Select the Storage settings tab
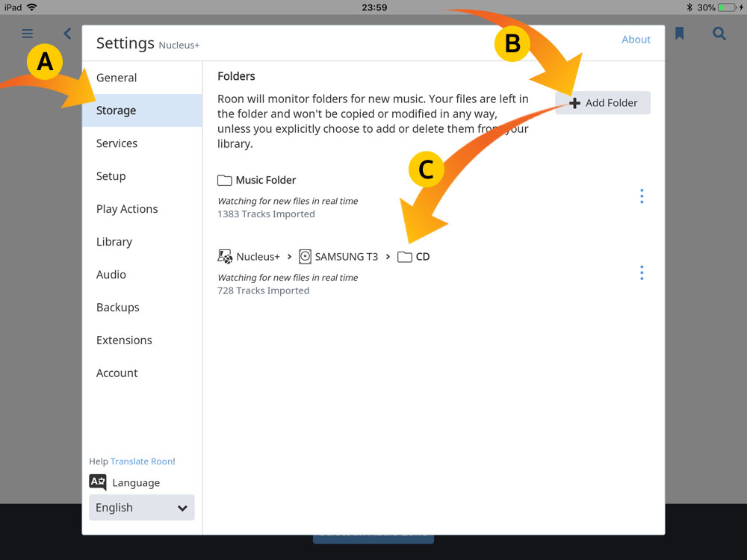 coord(142,111)
